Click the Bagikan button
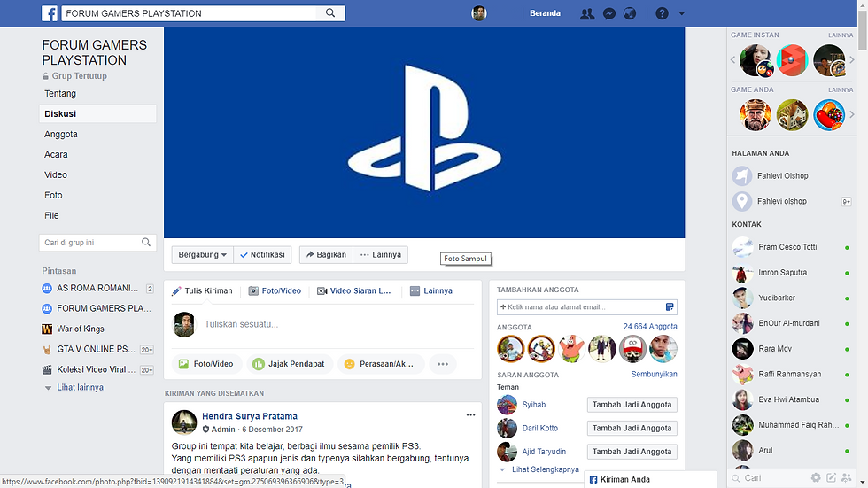This screenshot has height=488, width=868. 326,254
